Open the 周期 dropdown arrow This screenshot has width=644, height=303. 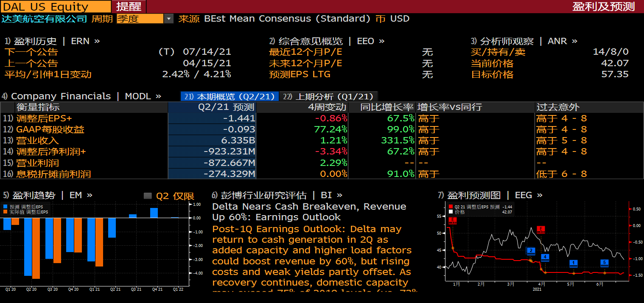(x=169, y=19)
